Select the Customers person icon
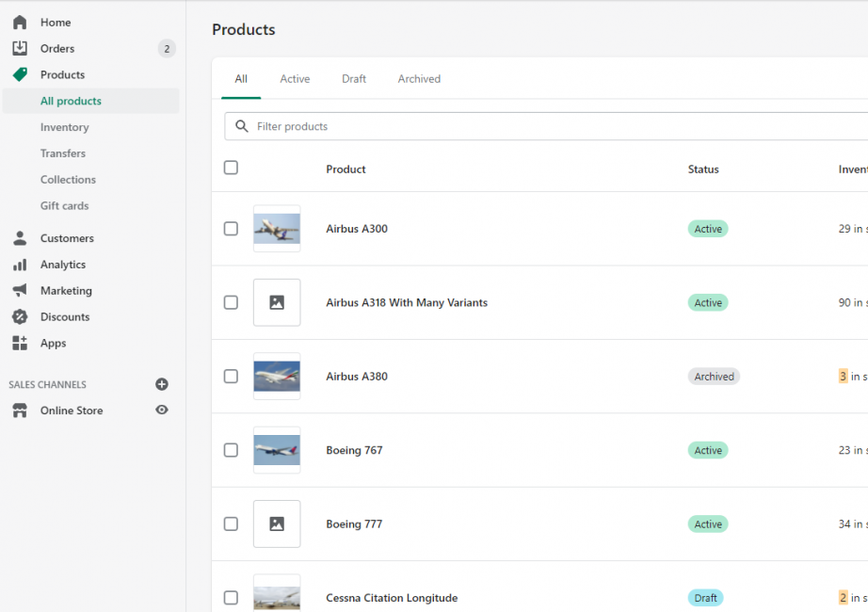This screenshot has width=868, height=612. point(20,238)
